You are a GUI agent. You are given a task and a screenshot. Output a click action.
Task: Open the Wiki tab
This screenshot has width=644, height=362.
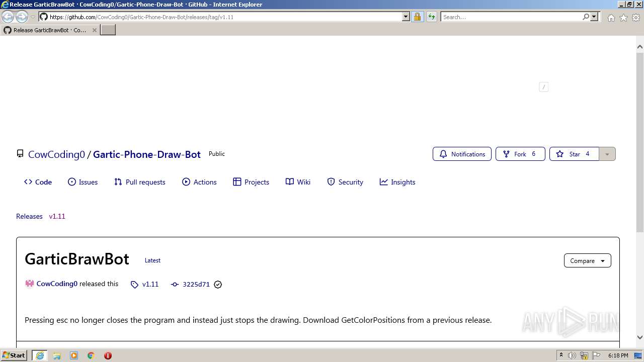(x=298, y=182)
